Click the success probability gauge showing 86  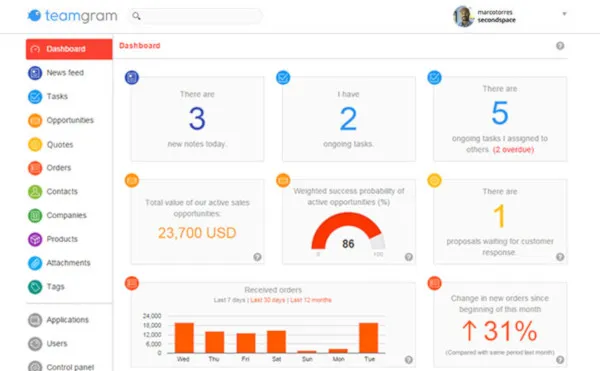click(x=348, y=232)
